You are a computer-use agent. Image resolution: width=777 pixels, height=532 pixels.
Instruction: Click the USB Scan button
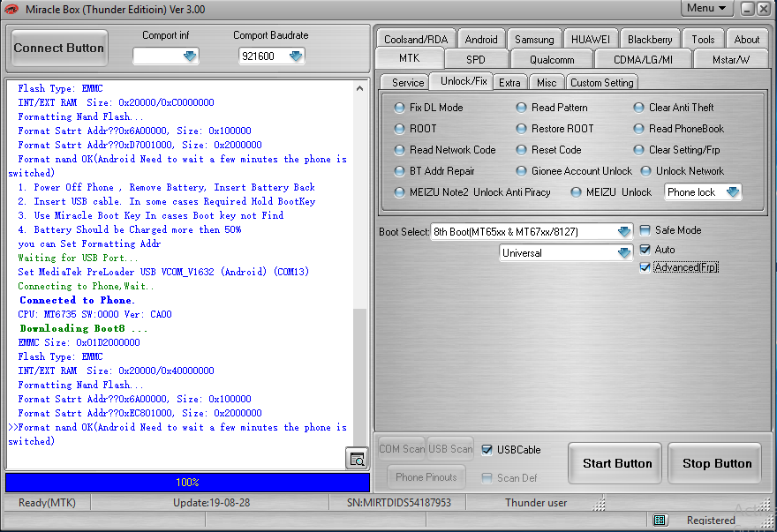click(x=450, y=449)
